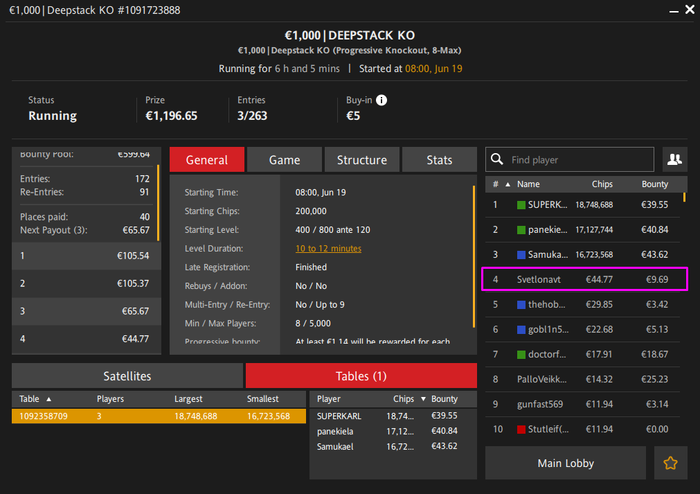700x494 pixels.
Task: Click SUPERK... green flag icon
Action: 521,205
